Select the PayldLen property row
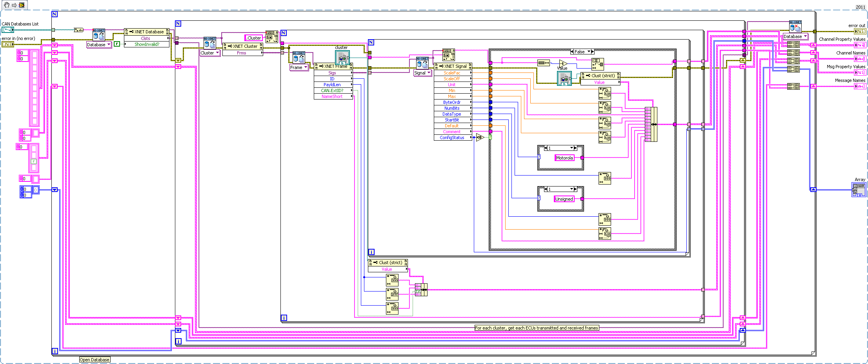This screenshot has width=868, height=364. click(x=333, y=85)
